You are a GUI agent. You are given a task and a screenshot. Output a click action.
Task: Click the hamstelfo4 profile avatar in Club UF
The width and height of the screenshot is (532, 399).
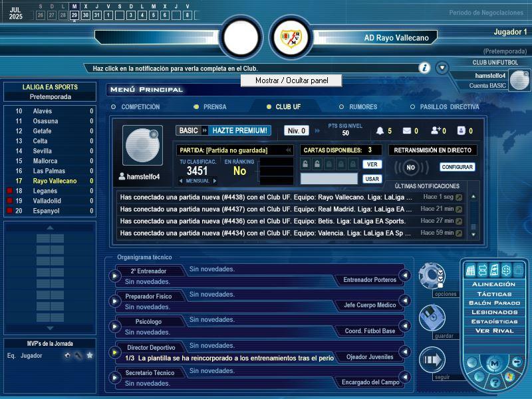[142, 145]
